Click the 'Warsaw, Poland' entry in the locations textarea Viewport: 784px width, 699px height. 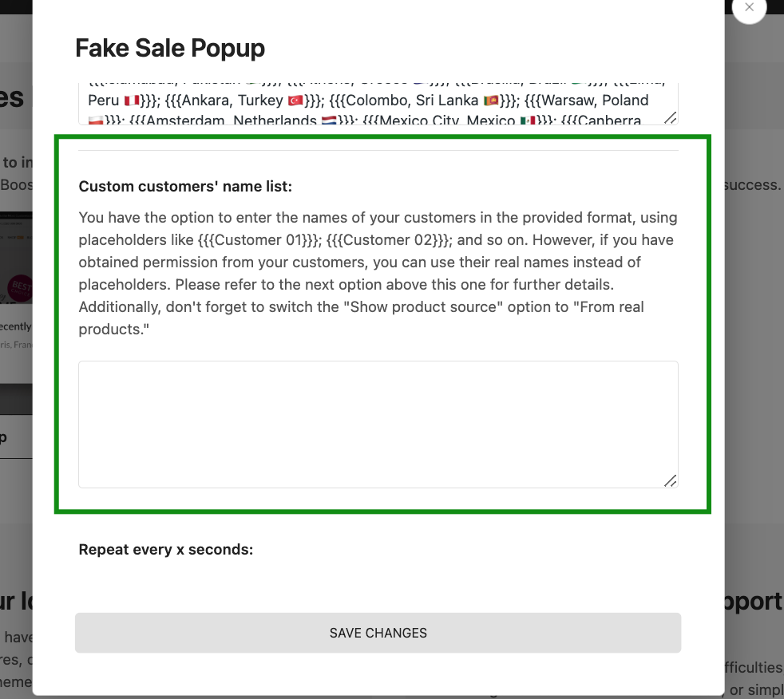coord(595,101)
